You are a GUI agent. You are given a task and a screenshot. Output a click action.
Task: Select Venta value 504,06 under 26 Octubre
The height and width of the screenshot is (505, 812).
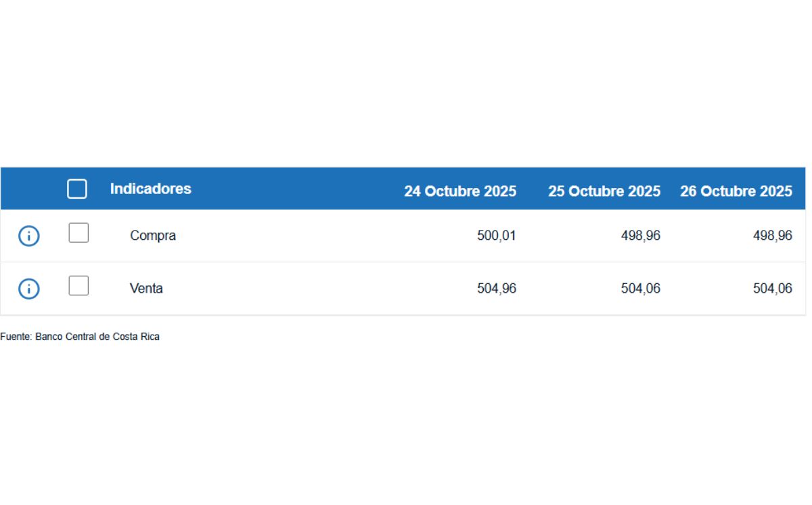point(772,289)
